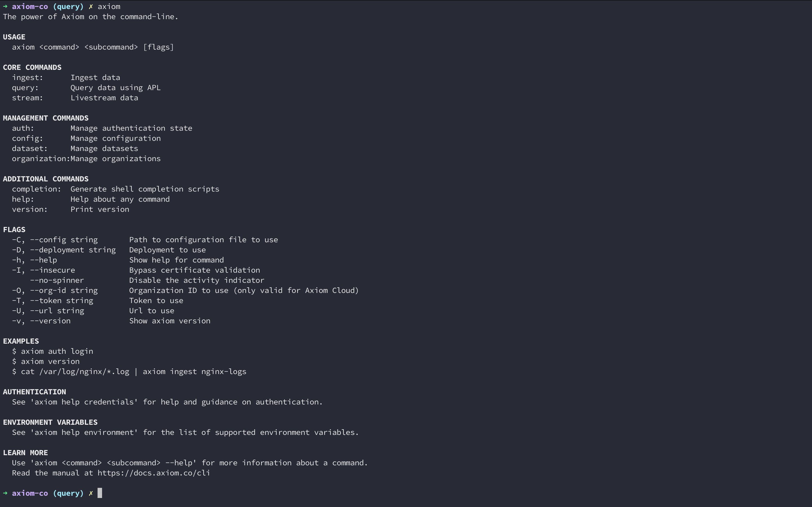Click the 'axiom help credentials' text
Screen dimensions: 812x507
pyautogui.click(x=84, y=402)
